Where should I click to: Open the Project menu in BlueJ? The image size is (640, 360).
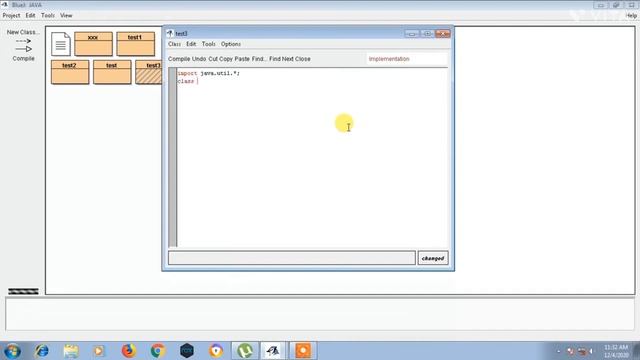[11, 16]
